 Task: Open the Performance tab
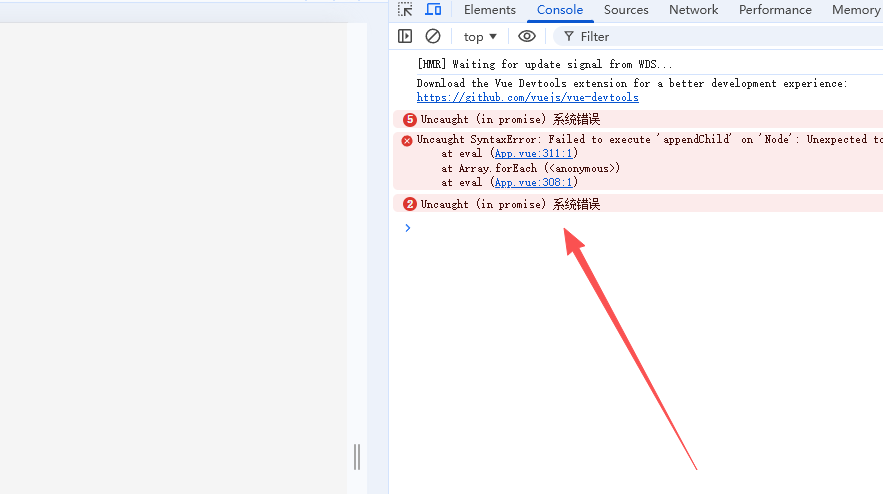click(x=775, y=10)
